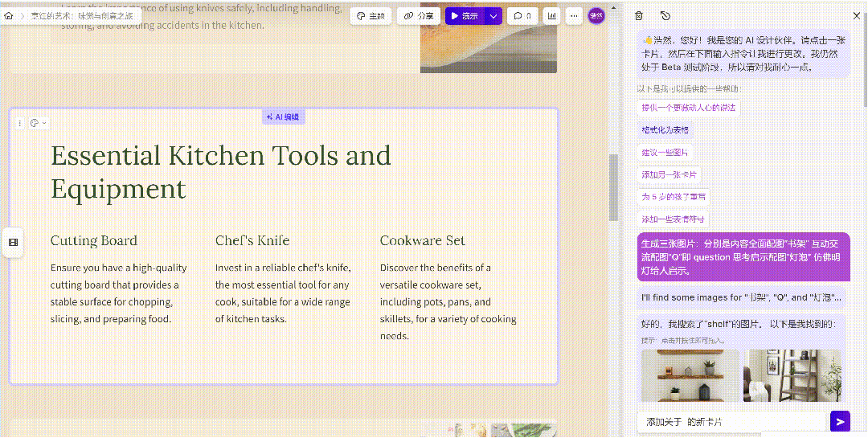Click the trash icon in the AI panel
The height and width of the screenshot is (438, 868).
pyautogui.click(x=639, y=15)
